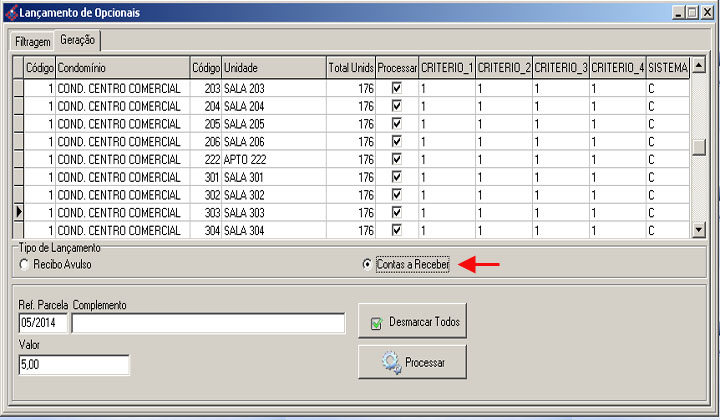Uncheck Processar for SALA 203
720x420 pixels.
[x=397, y=88]
